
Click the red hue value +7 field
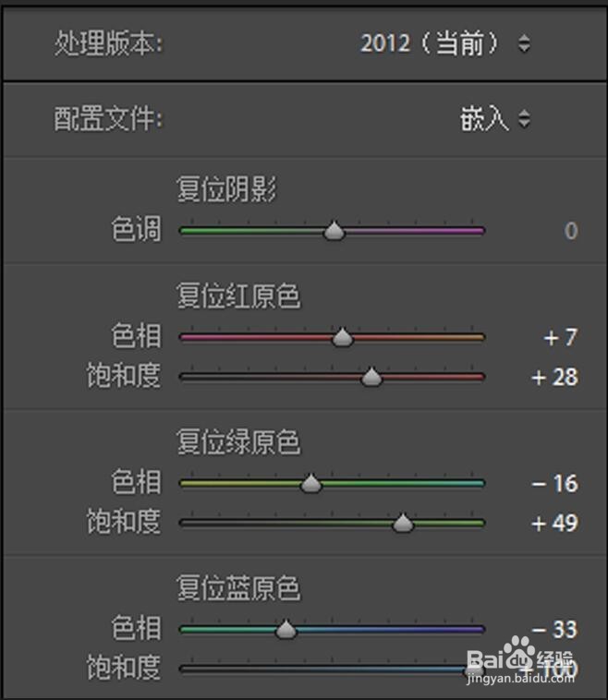tap(560, 338)
